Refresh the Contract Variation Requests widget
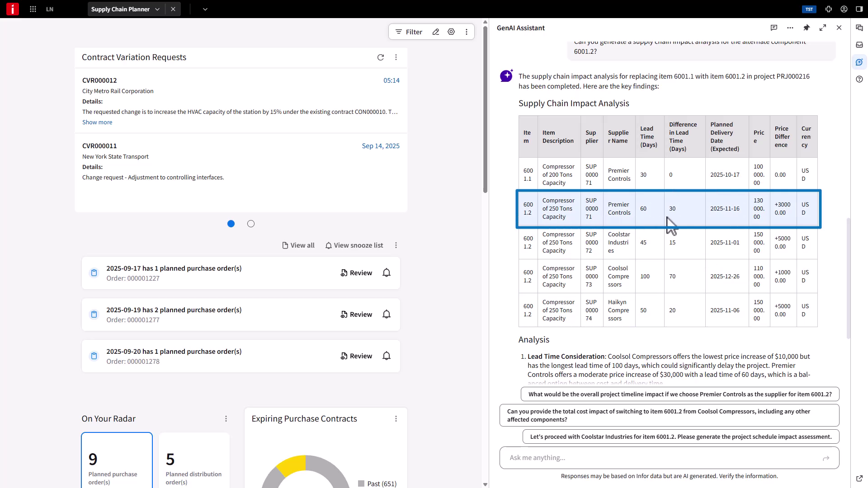Screen dimensions: 868x488 click(x=380, y=57)
